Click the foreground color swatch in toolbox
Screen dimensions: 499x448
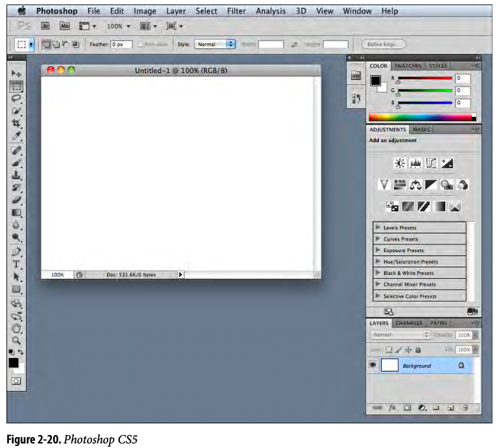[14, 362]
